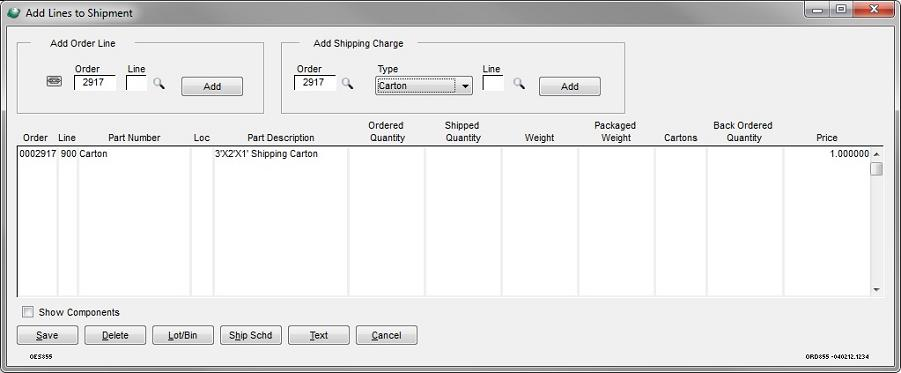This screenshot has height=373, width=901.
Task: Click Shipped Quantity column header
Action: (x=463, y=132)
